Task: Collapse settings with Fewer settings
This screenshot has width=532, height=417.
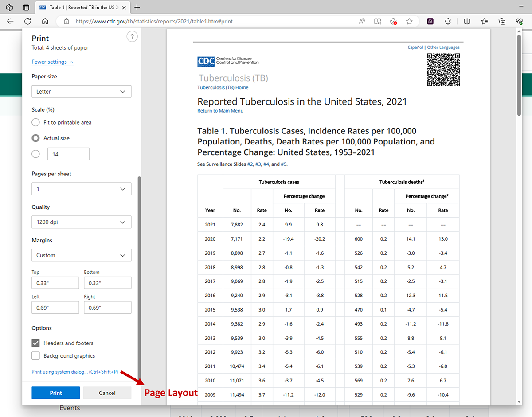Action: (52, 62)
